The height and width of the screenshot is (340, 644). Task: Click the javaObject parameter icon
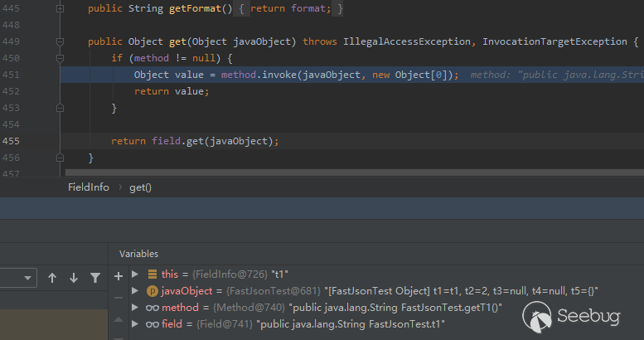coord(153,291)
